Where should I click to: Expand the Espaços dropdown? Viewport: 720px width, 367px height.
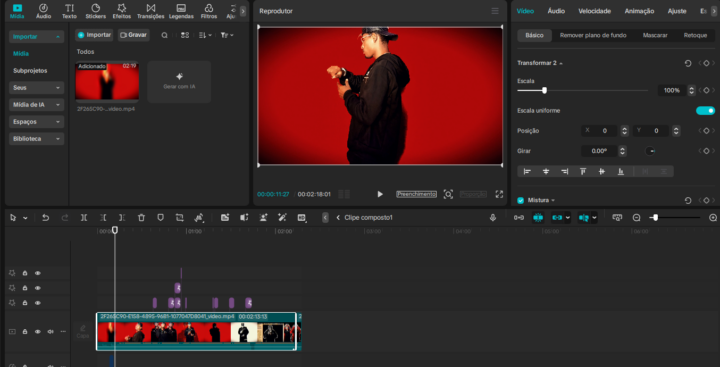[x=36, y=122]
